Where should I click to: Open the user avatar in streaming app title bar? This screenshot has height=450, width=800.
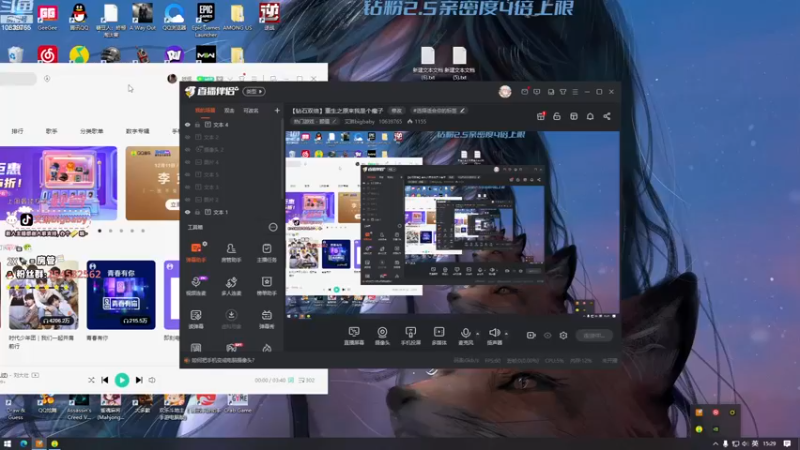505,91
